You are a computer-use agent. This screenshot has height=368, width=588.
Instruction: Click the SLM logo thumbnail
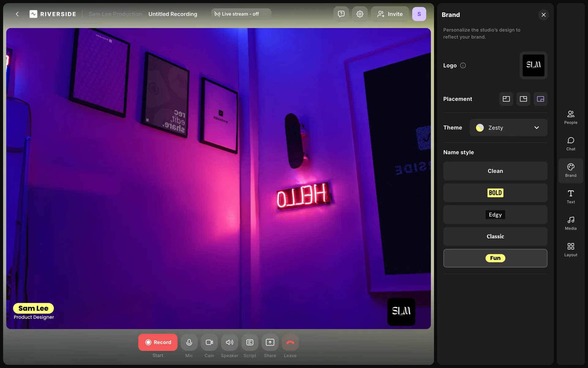(x=533, y=65)
